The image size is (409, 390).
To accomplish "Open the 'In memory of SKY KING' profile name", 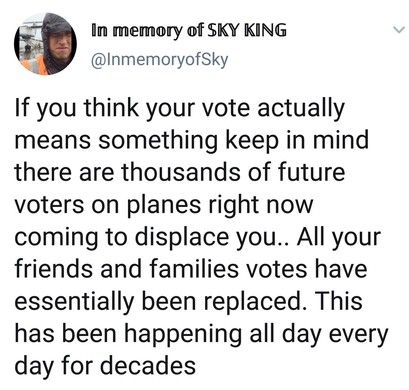I will point(189,30).
